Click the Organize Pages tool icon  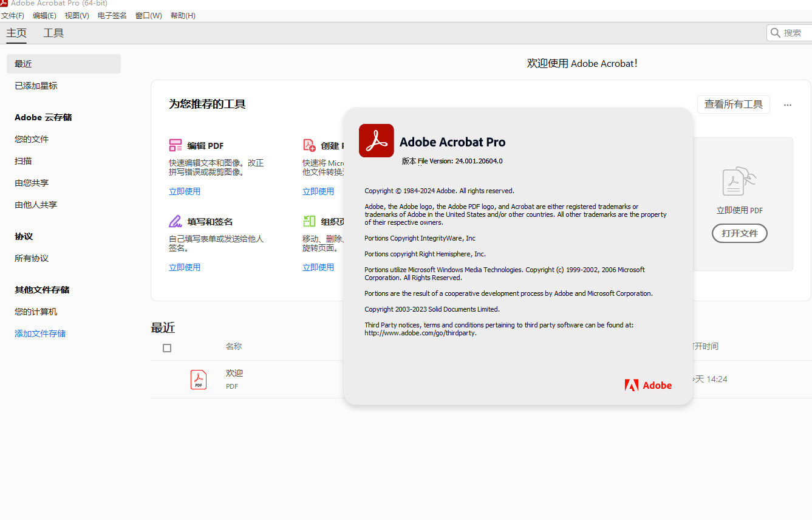[309, 221]
